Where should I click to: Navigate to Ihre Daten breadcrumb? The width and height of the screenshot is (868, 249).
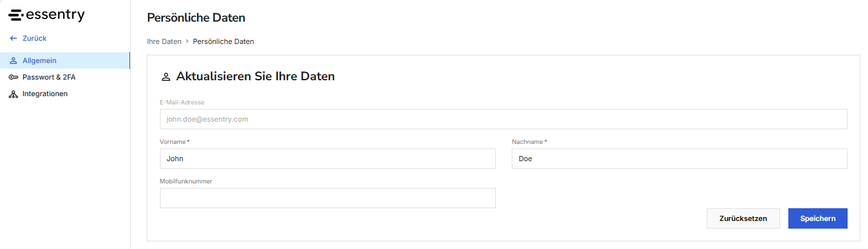pyautogui.click(x=164, y=41)
